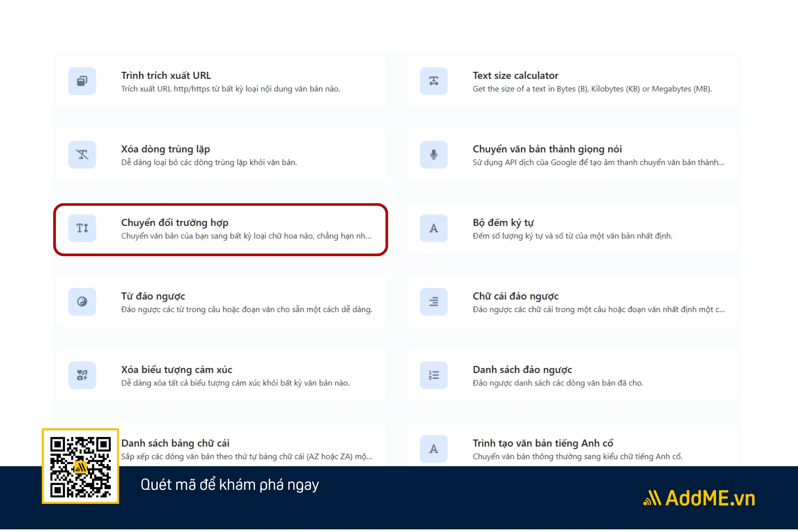Click description 'Đảo ngược danh sách các dòng văn bản'
Viewport: 798px width, 532px height.
(558, 383)
